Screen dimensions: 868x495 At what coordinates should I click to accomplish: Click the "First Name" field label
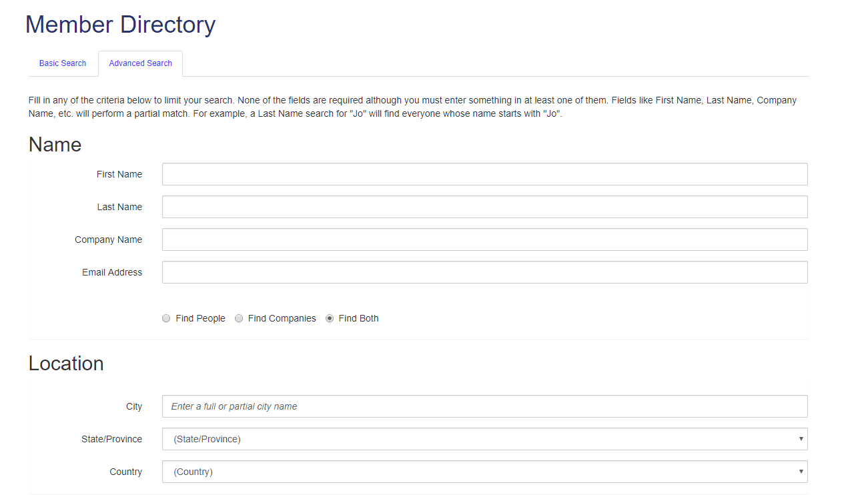pyautogui.click(x=119, y=174)
